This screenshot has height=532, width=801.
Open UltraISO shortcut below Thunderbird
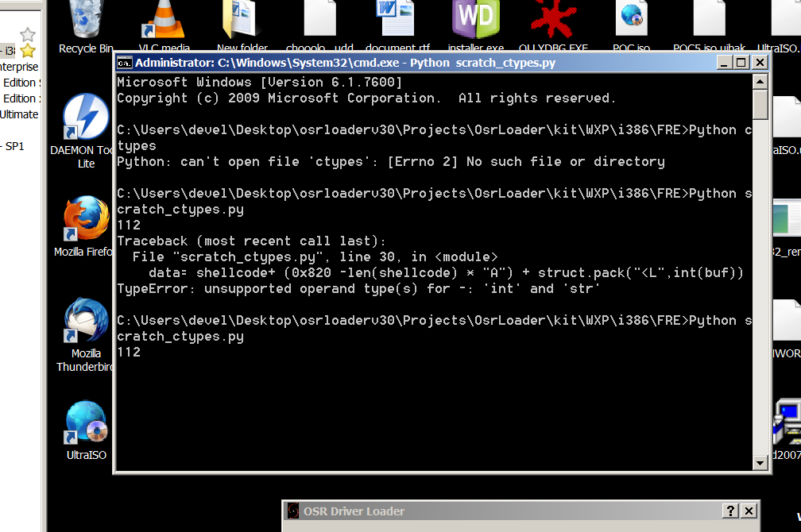(x=86, y=423)
